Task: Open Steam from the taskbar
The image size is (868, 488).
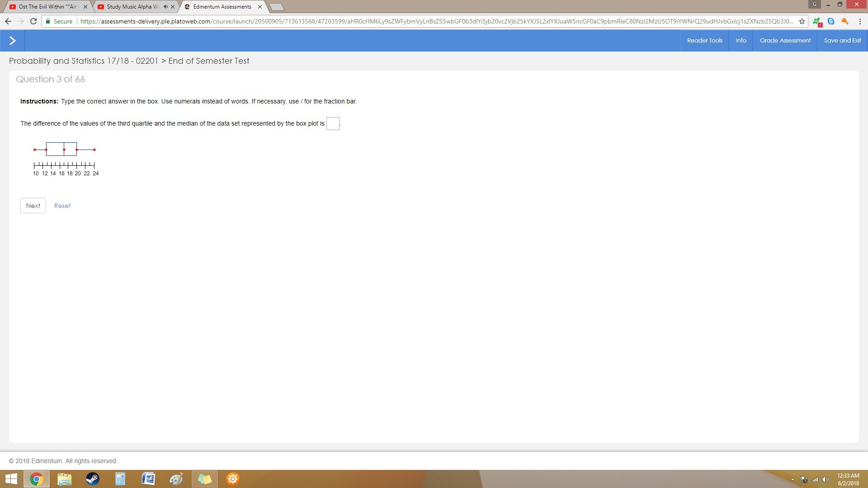Action: tap(93, 479)
